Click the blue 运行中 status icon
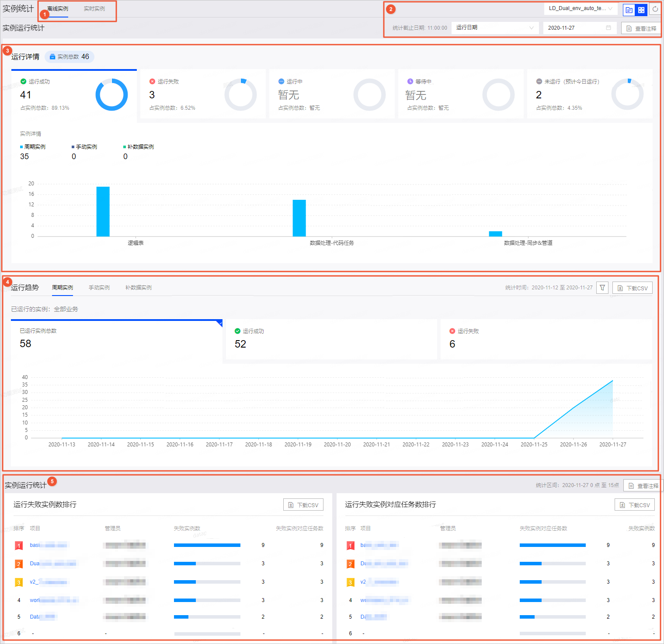The image size is (664, 644). tap(281, 81)
